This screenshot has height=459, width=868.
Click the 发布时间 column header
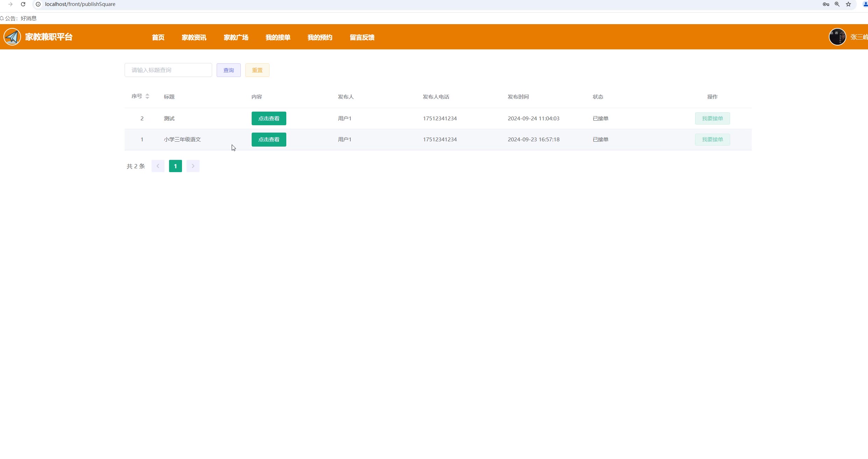[518, 97]
